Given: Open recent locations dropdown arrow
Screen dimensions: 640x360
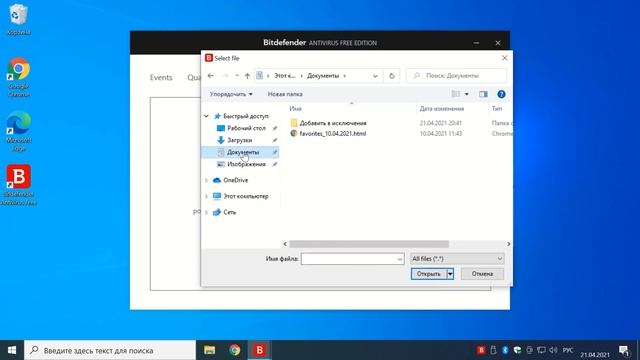Looking at the screenshot, I should pos(237,76).
